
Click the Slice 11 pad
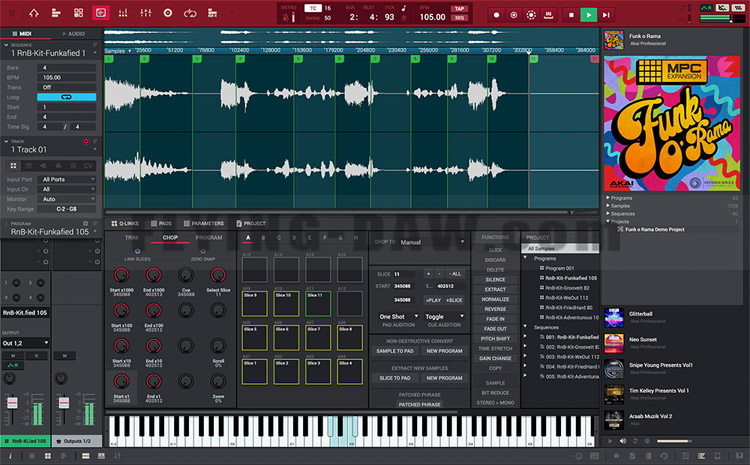point(318,304)
